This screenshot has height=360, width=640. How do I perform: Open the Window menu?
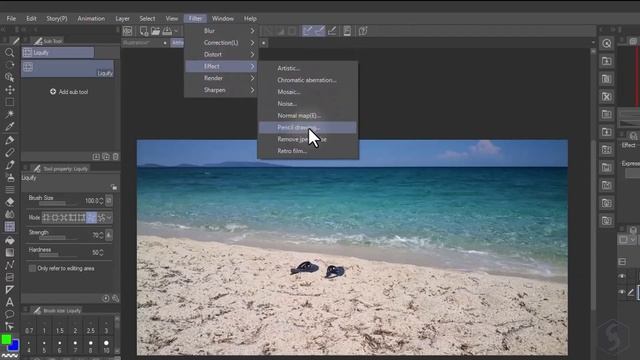click(x=222, y=18)
